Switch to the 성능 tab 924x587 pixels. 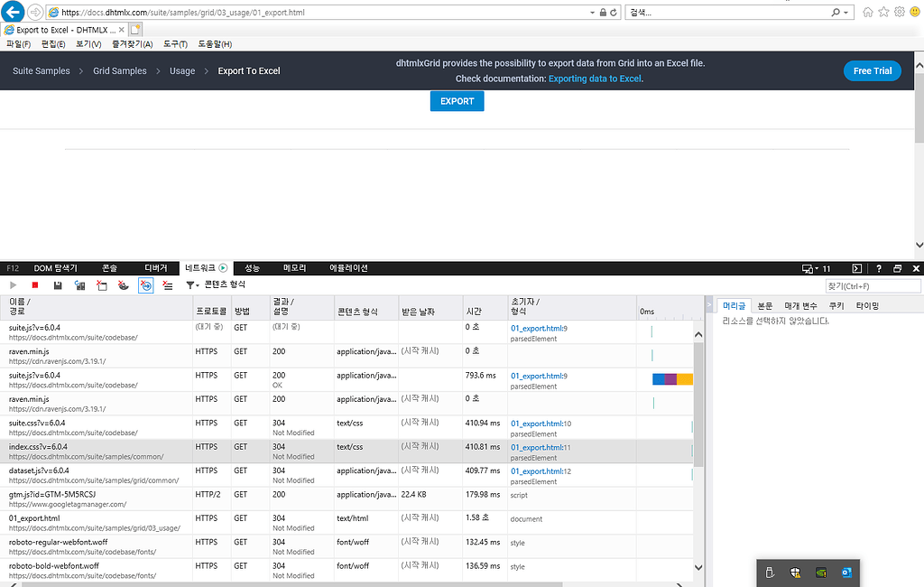tap(252, 268)
